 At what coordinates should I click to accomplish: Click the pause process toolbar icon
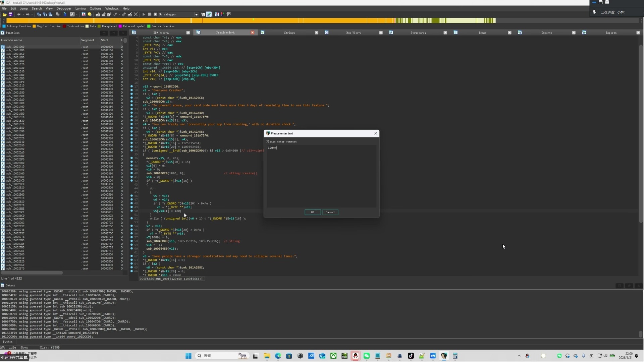click(x=150, y=14)
